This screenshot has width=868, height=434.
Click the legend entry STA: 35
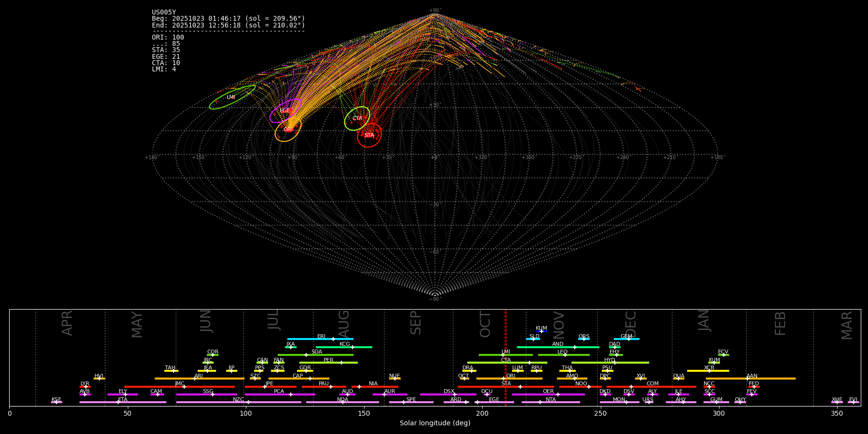click(x=166, y=50)
